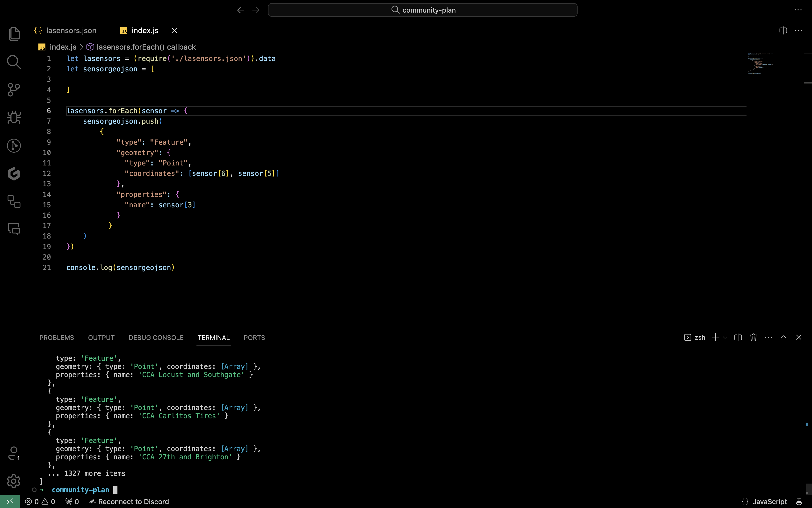Open terminal panel more actions ellipsis
Viewport: 812px width, 508px height.
tap(768, 337)
